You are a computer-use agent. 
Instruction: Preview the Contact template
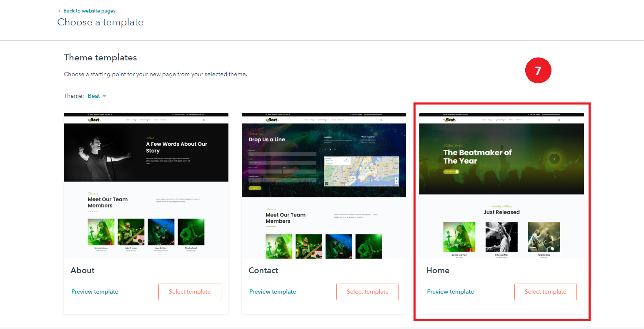(x=273, y=292)
